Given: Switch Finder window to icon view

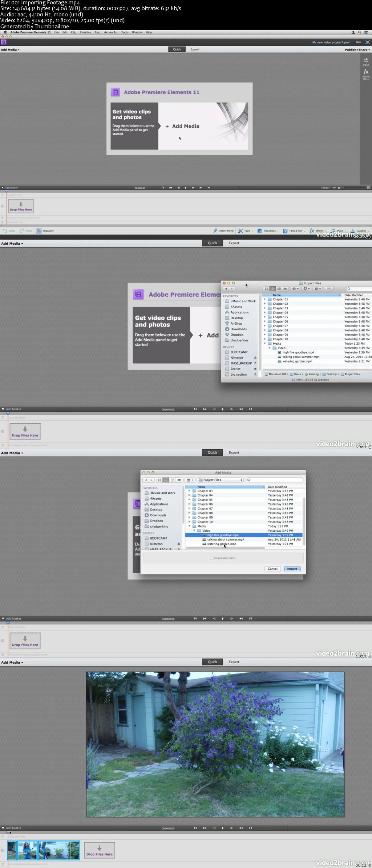Looking at the screenshot, I should tap(266, 289).
